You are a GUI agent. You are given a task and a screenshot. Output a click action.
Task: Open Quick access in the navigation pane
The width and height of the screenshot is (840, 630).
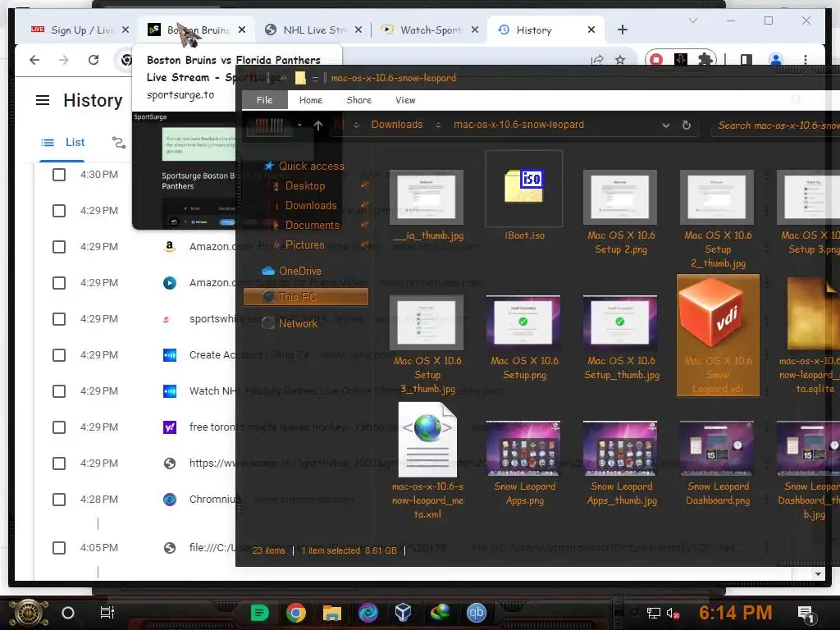(311, 166)
